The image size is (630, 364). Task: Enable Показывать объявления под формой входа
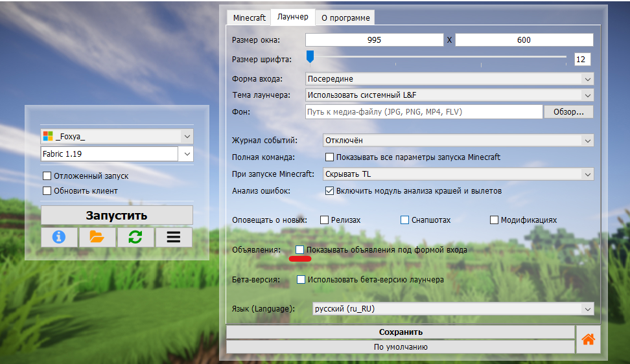click(x=299, y=249)
